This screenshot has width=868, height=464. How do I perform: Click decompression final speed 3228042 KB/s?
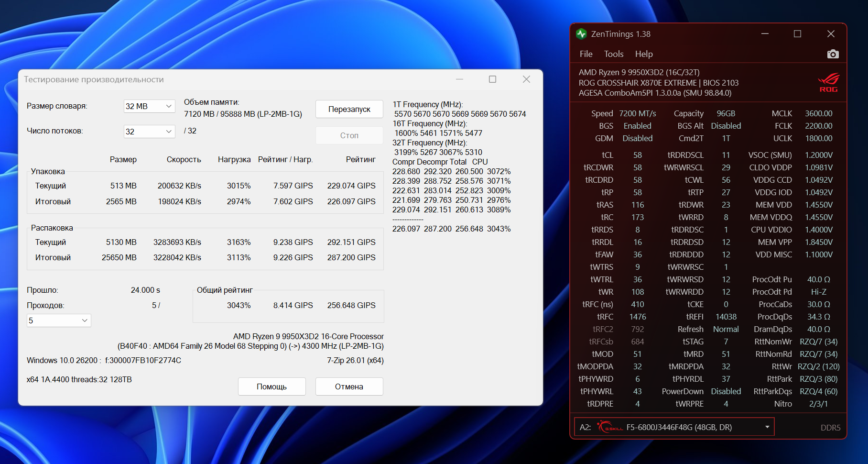tap(177, 257)
